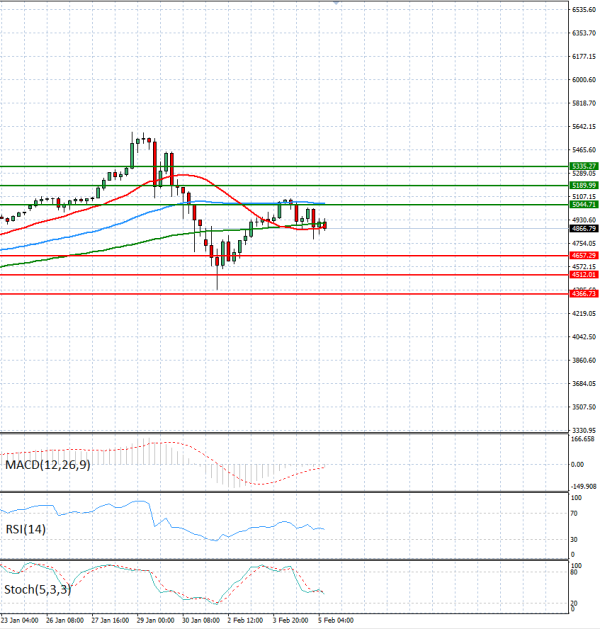Click the chart shift triangle marker at top
Image resolution: width=600 pixels, height=629 pixels.
[336, 3]
